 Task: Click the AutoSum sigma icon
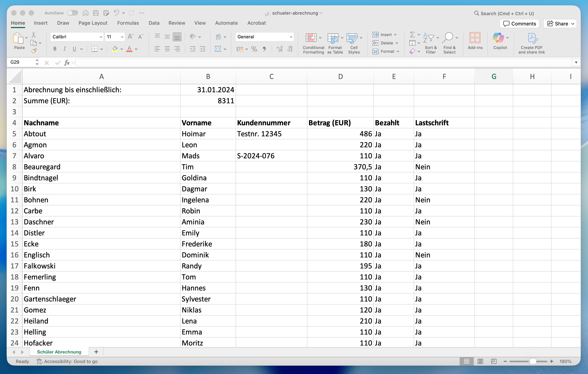click(x=412, y=35)
